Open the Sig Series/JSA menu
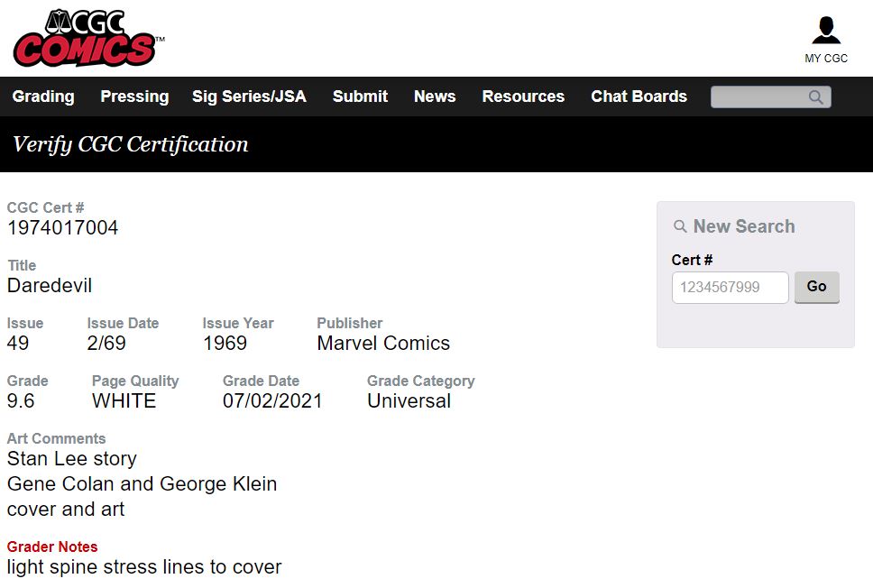 point(249,96)
